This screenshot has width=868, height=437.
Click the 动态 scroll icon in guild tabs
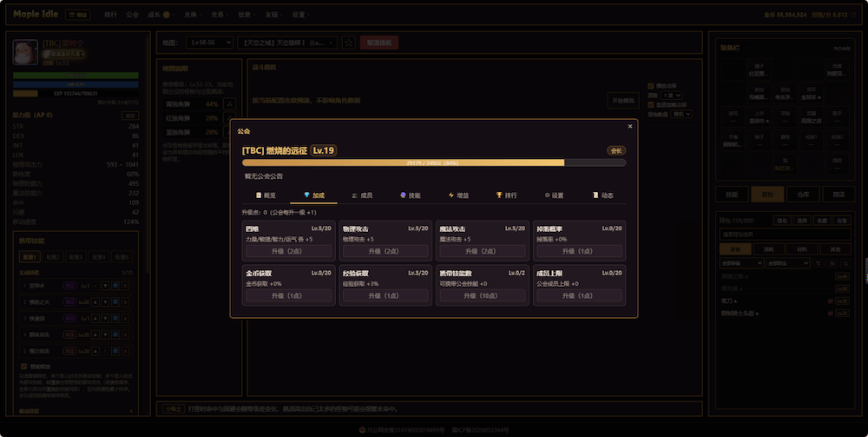click(x=595, y=195)
